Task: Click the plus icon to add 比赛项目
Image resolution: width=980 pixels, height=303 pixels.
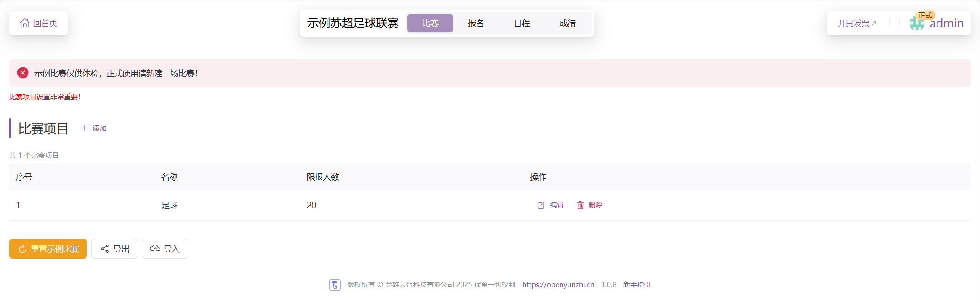Action: point(84,128)
